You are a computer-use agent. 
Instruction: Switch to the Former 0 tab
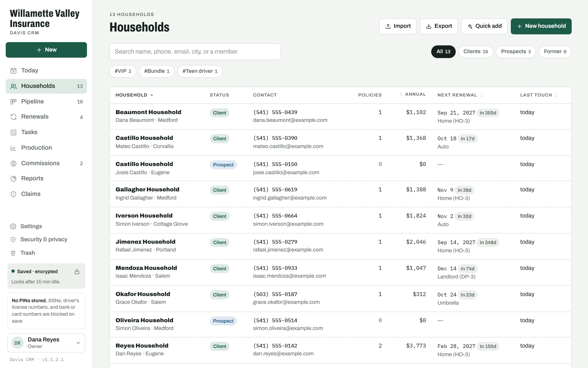555,52
